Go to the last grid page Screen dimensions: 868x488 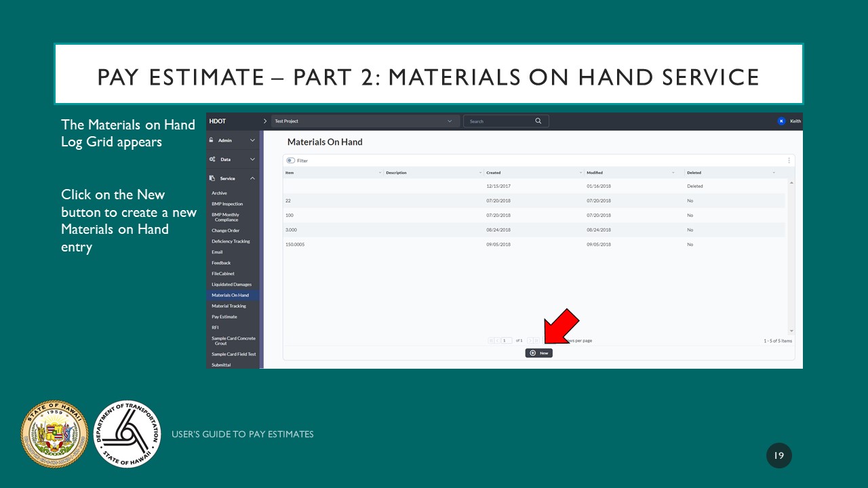click(536, 340)
